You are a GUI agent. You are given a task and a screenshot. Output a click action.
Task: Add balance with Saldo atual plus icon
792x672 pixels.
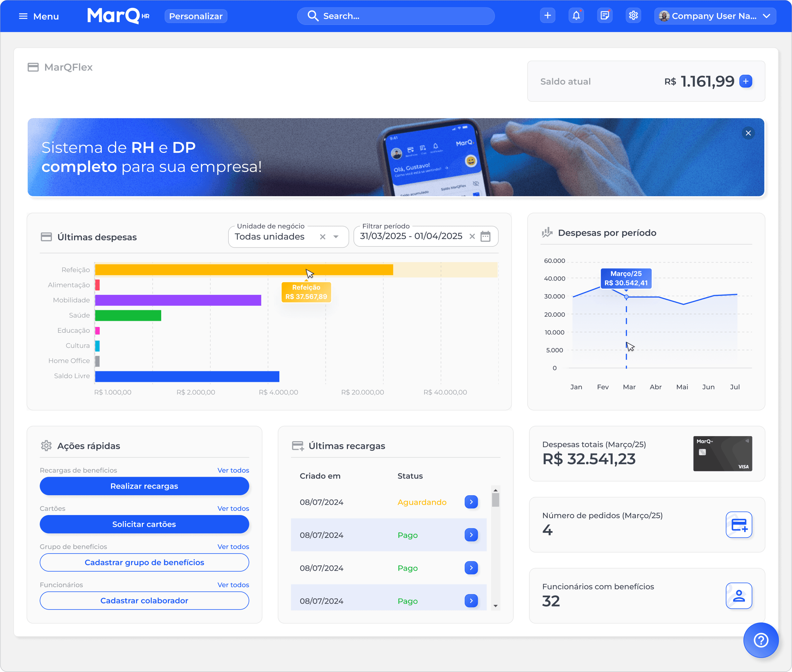[746, 81]
